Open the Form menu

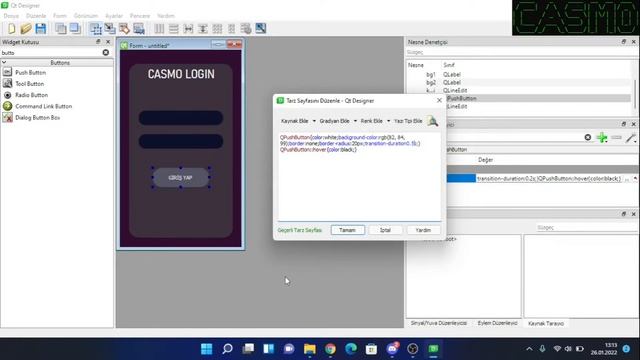60,16
